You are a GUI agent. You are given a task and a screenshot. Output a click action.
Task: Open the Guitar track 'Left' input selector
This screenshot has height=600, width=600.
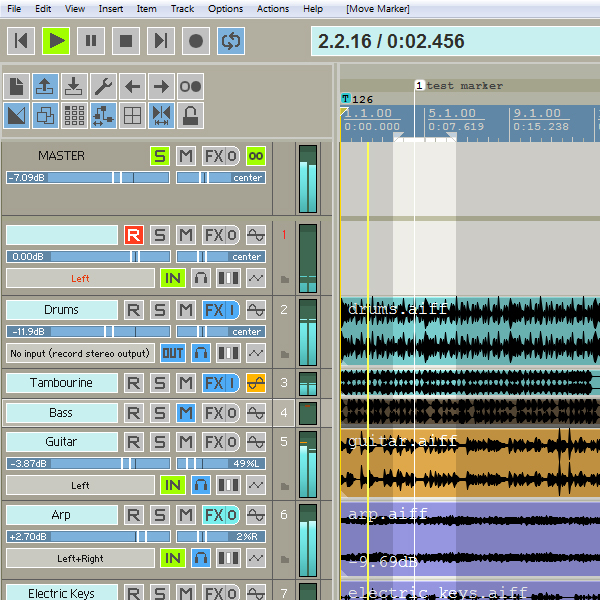tap(80, 485)
